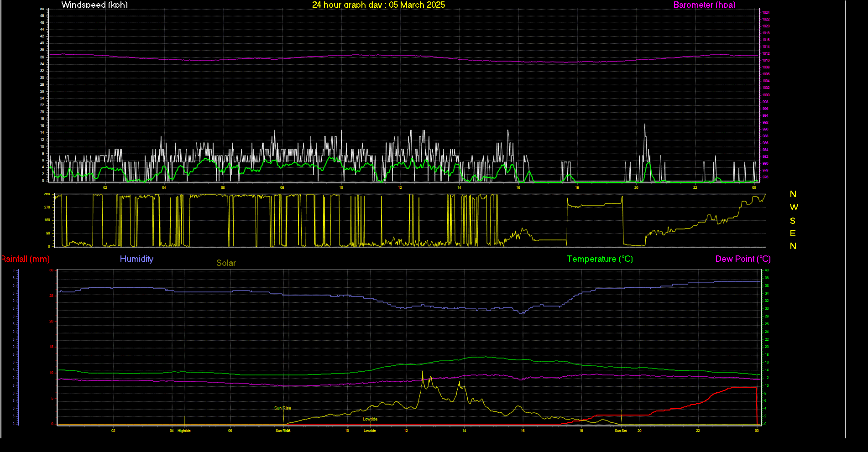The image size is (868, 452).
Task: Click the 180 wind direction axis value
Action: [x=47, y=220]
